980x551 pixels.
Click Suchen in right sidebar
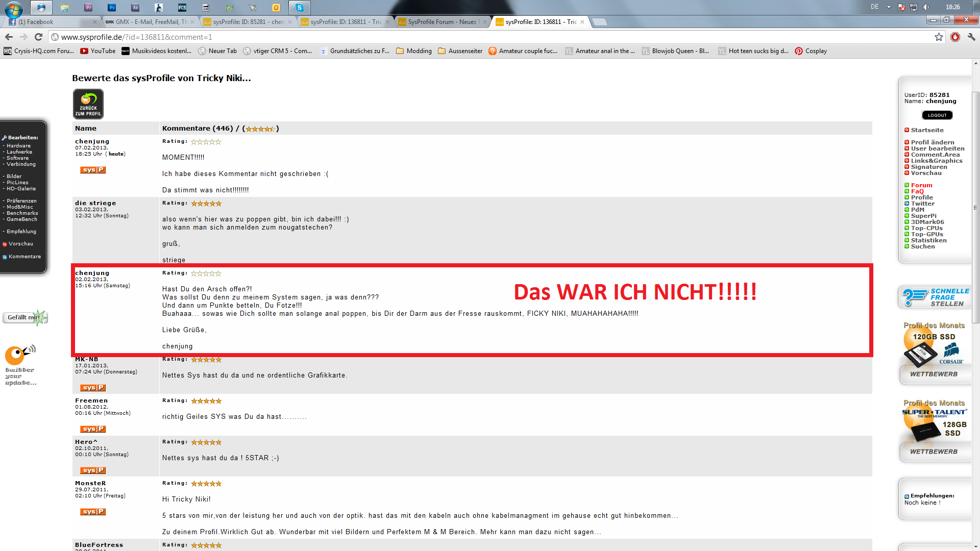[923, 246]
